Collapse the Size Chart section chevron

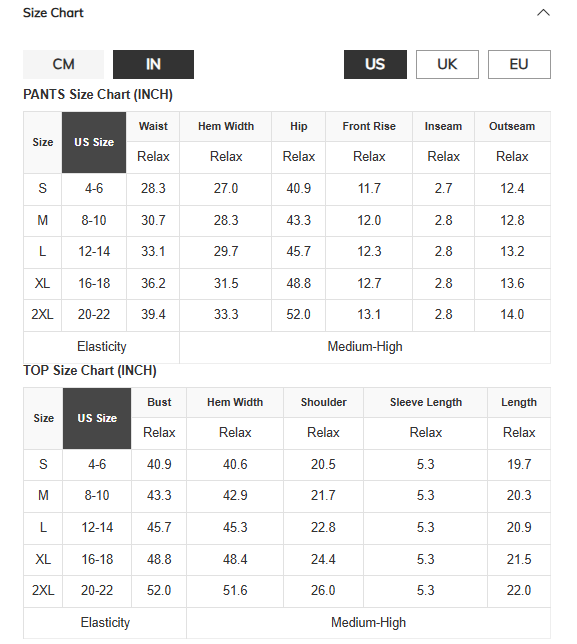[543, 13]
